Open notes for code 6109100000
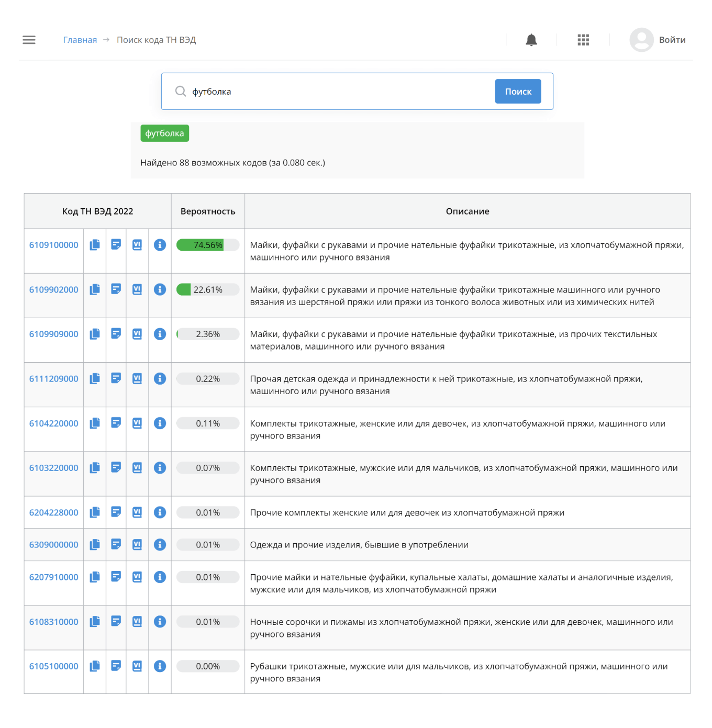This screenshot has height=728, width=712. [x=116, y=244]
